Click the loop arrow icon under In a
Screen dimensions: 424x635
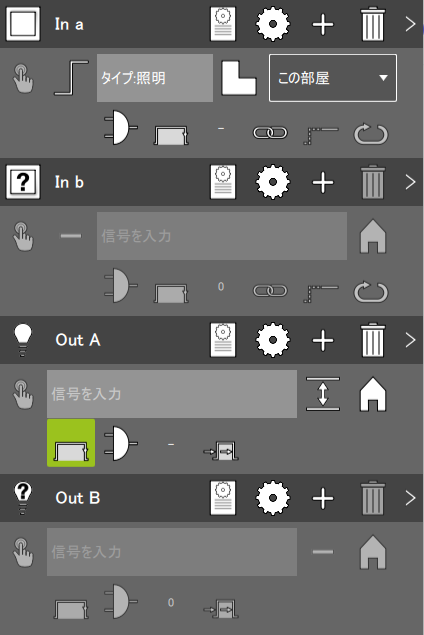point(371,134)
